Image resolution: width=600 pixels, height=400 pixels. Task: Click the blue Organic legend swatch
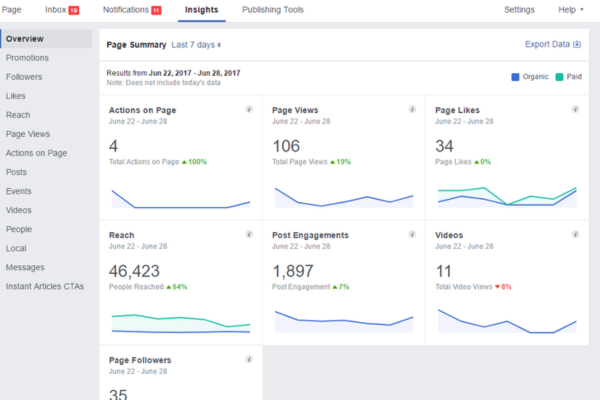(515, 77)
